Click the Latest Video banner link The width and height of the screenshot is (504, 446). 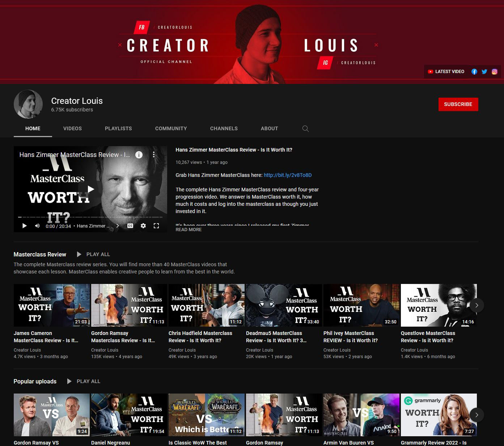click(446, 72)
